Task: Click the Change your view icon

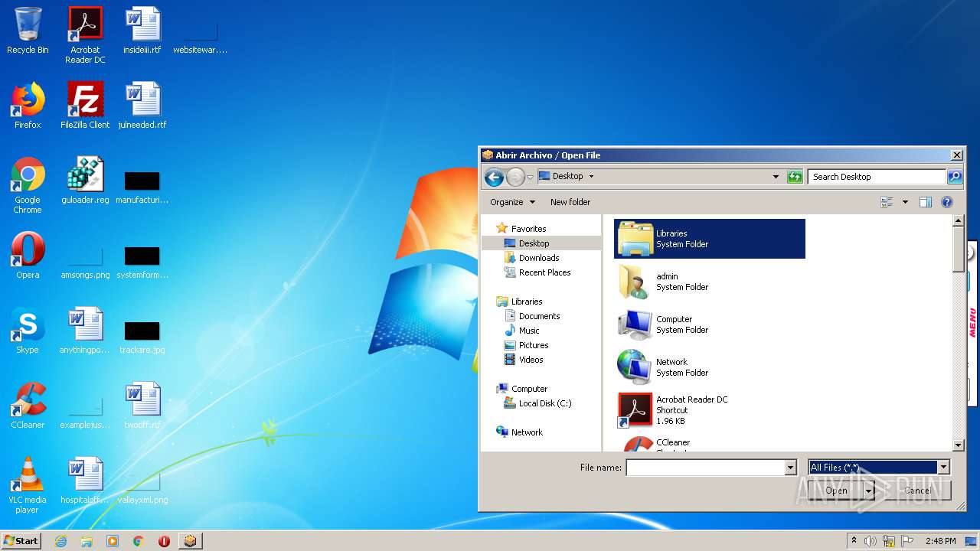Action: click(x=887, y=202)
